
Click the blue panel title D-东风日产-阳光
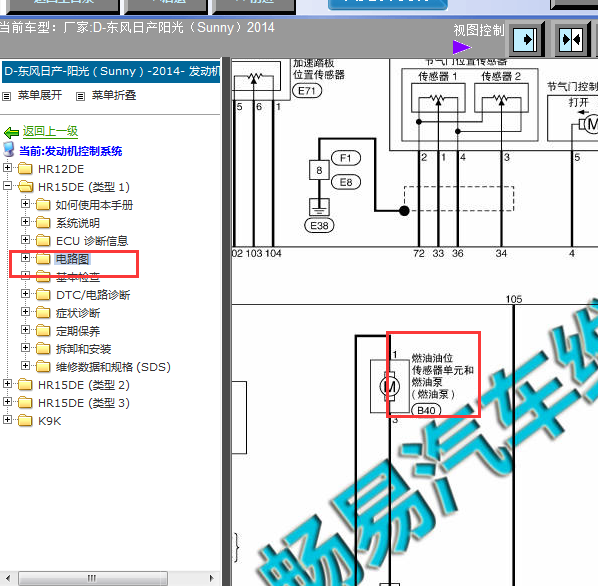tap(111, 71)
